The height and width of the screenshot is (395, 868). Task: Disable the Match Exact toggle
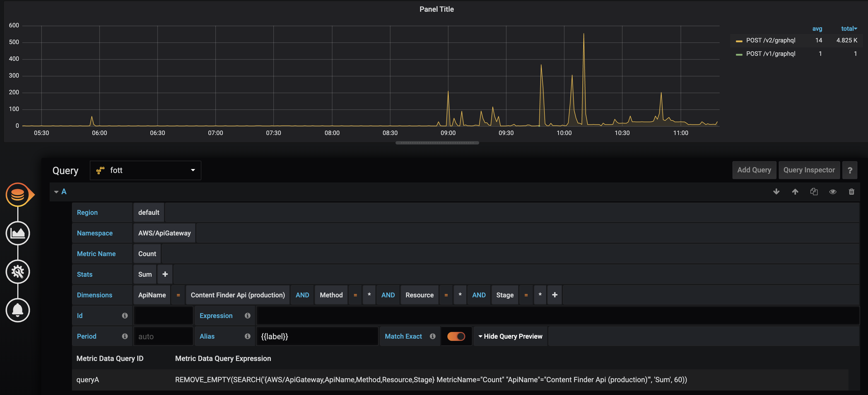[x=456, y=336]
